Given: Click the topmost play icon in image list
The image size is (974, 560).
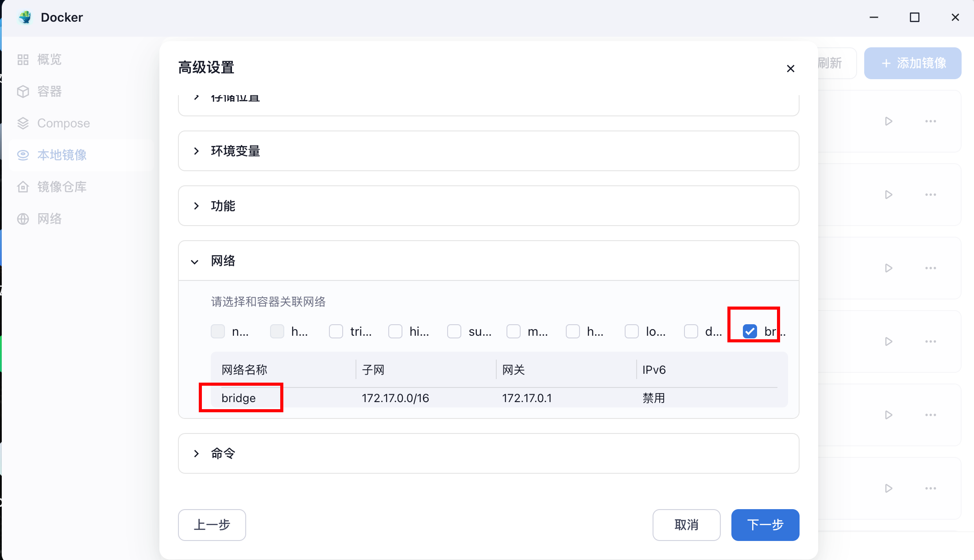Looking at the screenshot, I should [888, 121].
